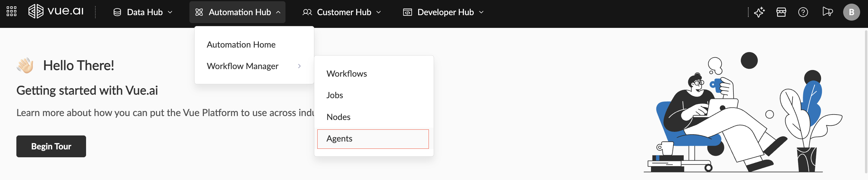Click the AI sparkle assistant icon
Viewport: 868px width, 180px height.
[x=759, y=12]
